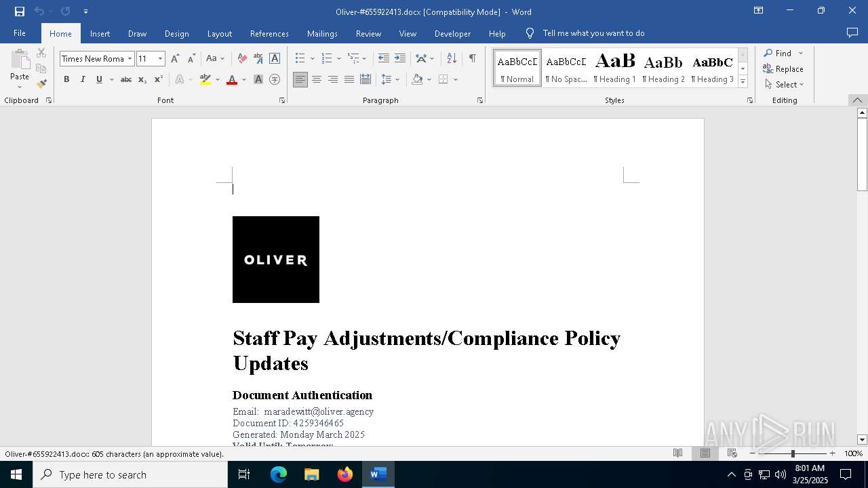This screenshot has width=868, height=488.
Task: Switch to the Layout tab
Action: tap(219, 33)
